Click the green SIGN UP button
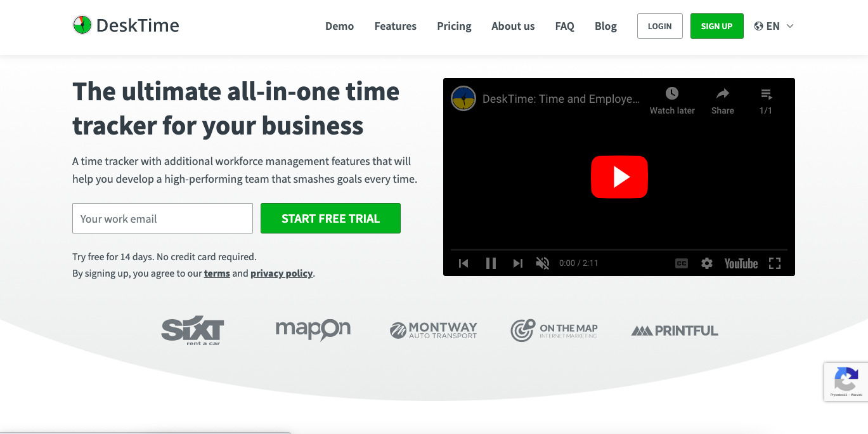This screenshot has width=868, height=434. pos(716,26)
